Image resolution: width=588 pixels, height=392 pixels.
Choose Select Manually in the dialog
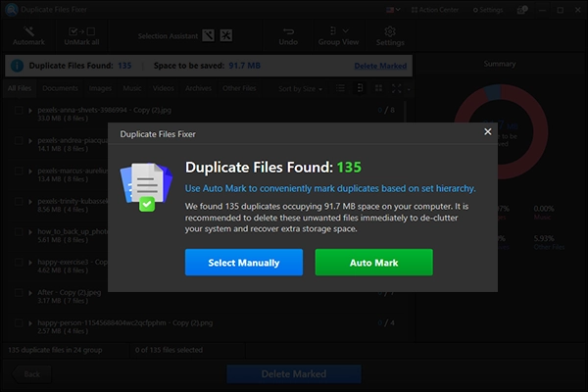tap(244, 263)
